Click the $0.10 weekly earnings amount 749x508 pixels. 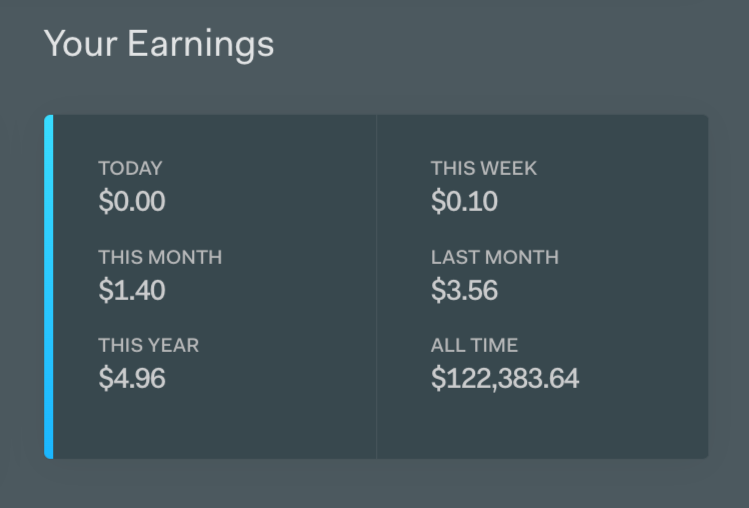(464, 202)
